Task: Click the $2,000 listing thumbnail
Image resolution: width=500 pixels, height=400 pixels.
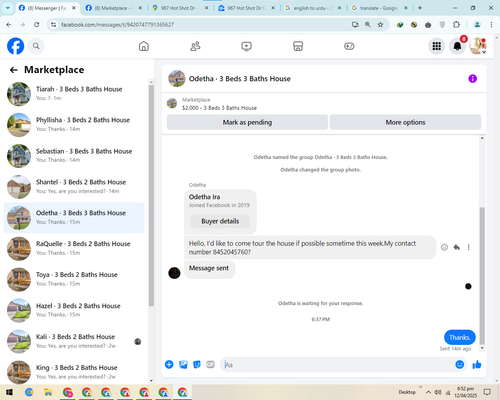Action: (172, 103)
